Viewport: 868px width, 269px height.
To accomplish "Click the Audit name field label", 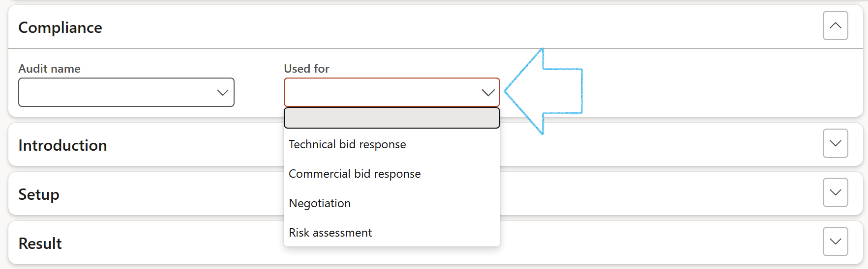I will pos(49,69).
